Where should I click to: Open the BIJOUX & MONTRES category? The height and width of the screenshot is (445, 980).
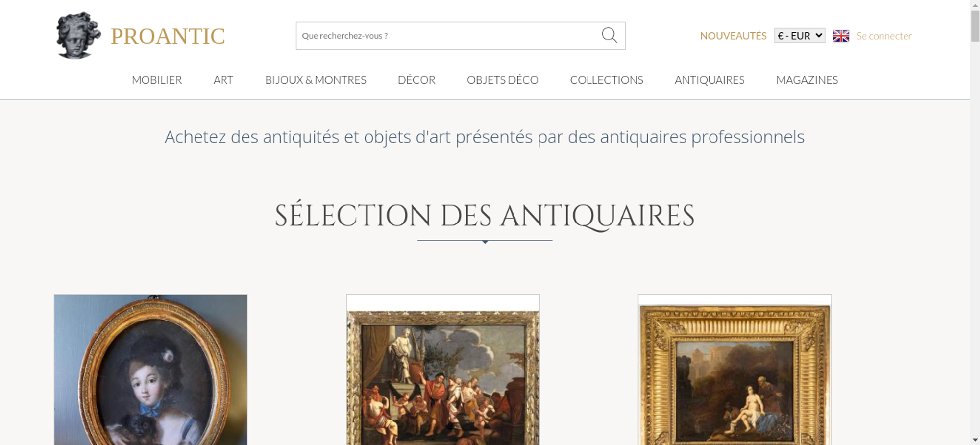coord(316,80)
